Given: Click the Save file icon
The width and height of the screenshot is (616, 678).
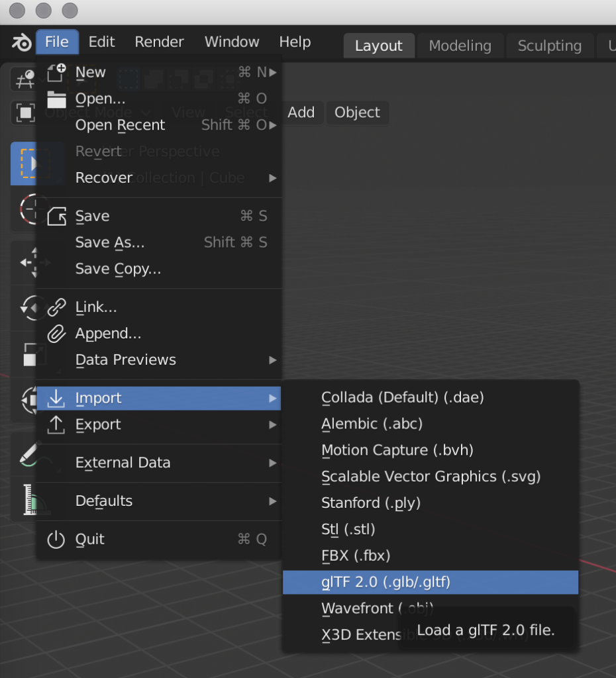Looking at the screenshot, I should (56, 216).
